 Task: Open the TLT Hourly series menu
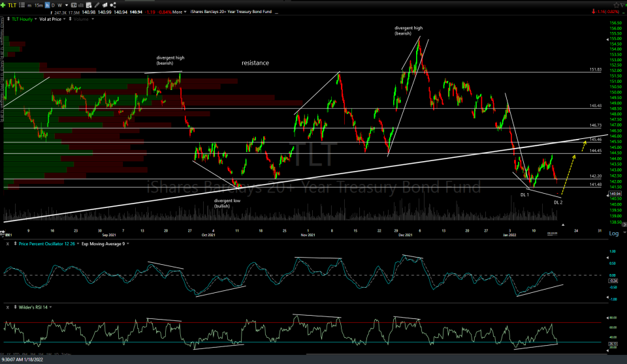(x=22, y=19)
